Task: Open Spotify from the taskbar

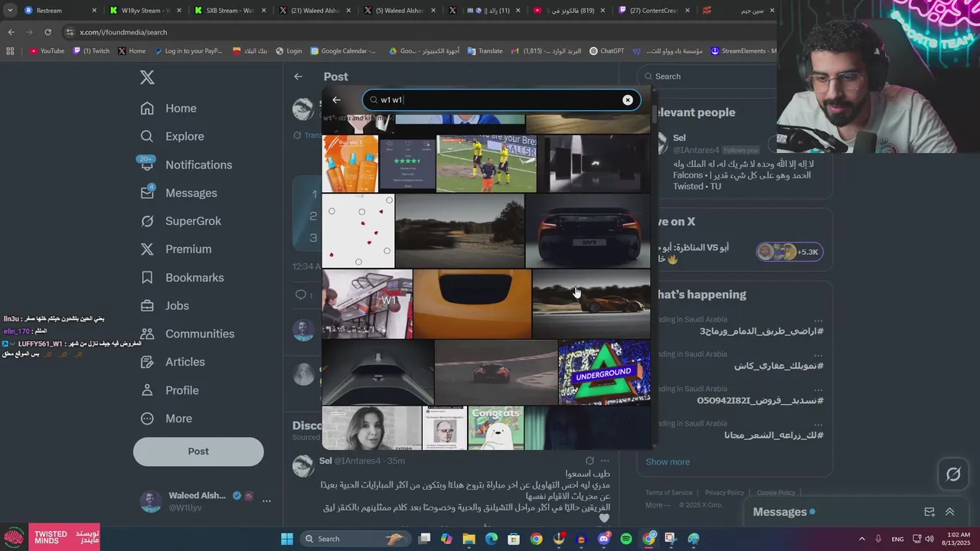Action: point(626,539)
